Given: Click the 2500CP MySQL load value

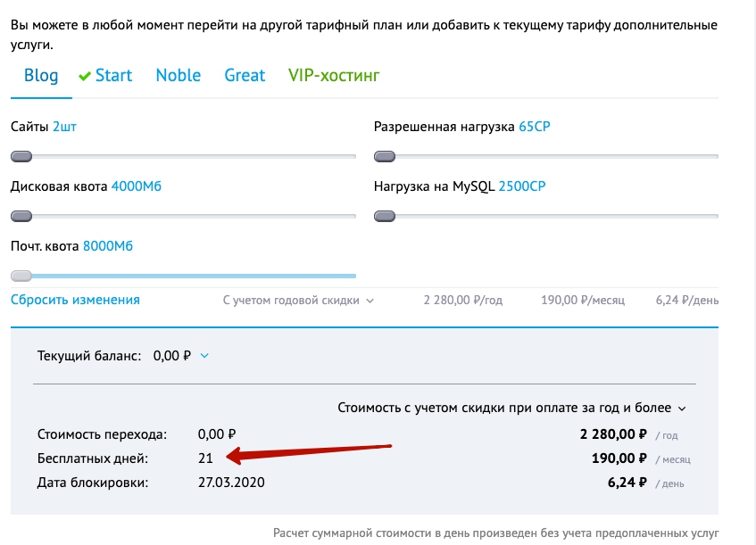Looking at the screenshot, I should click(x=521, y=186).
